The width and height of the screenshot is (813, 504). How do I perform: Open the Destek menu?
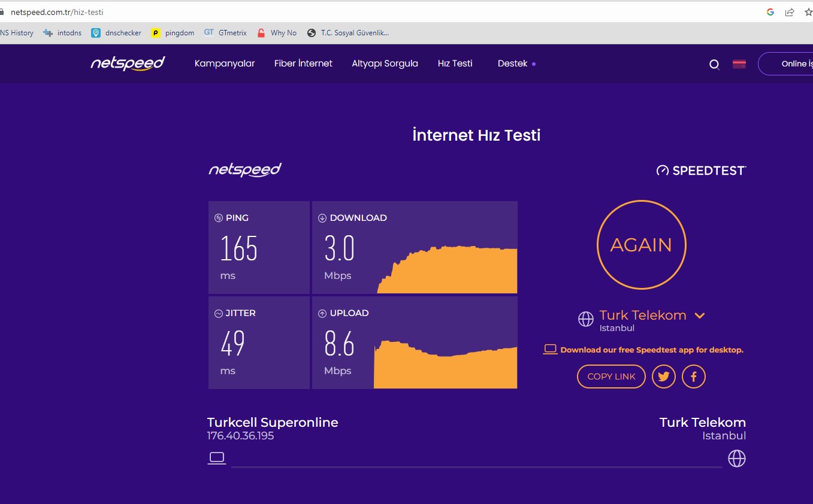[x=513, y=63]
